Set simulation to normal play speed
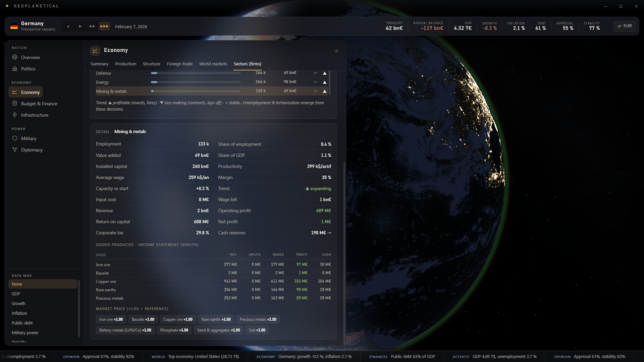The height and width of the screenshot is (362, 644). tap(80, 26)
